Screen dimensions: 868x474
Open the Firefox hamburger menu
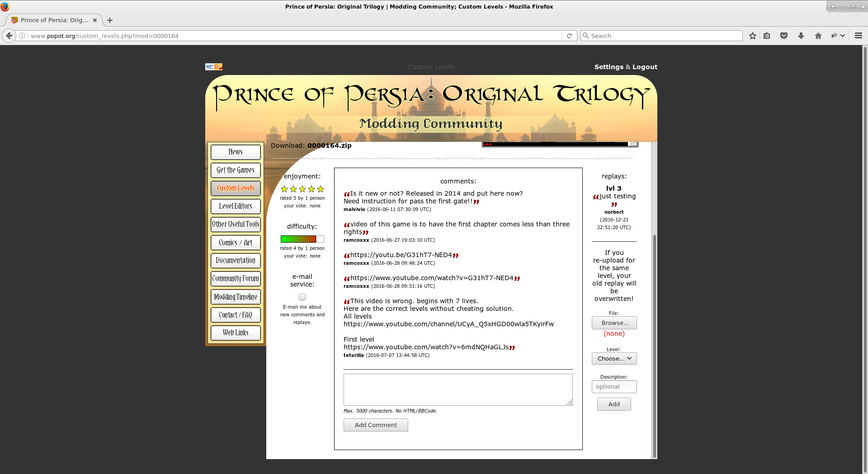(859, 36)
